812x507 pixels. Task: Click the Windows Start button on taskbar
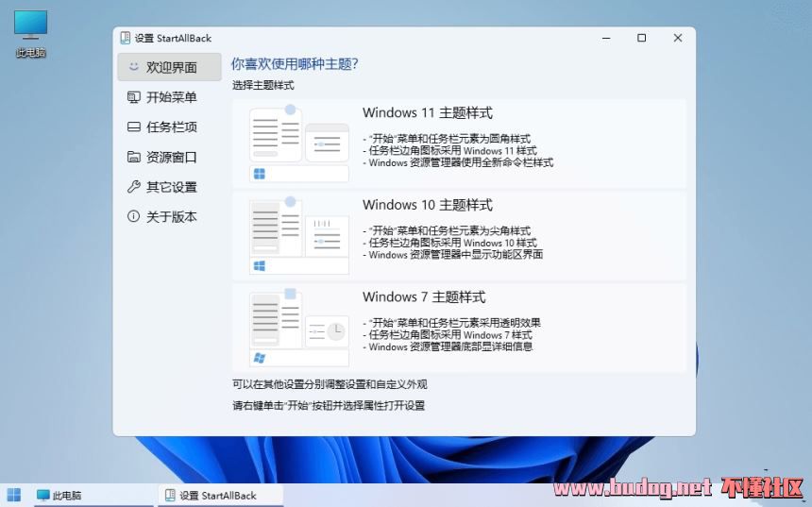click(14, 495)
